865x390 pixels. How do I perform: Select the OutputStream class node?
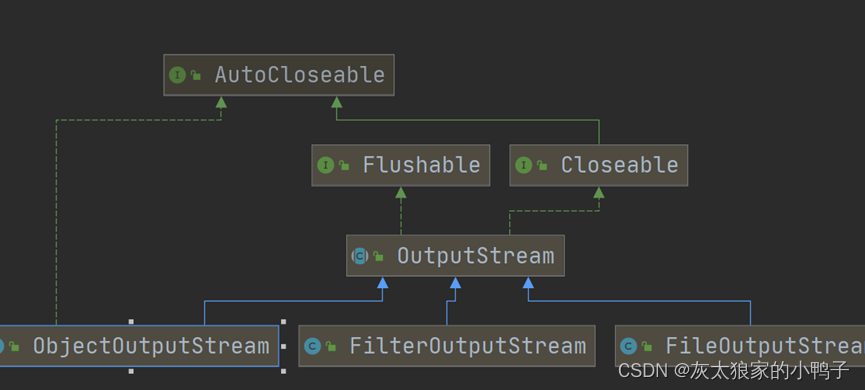pyautogui.click(x=455, y=255)
